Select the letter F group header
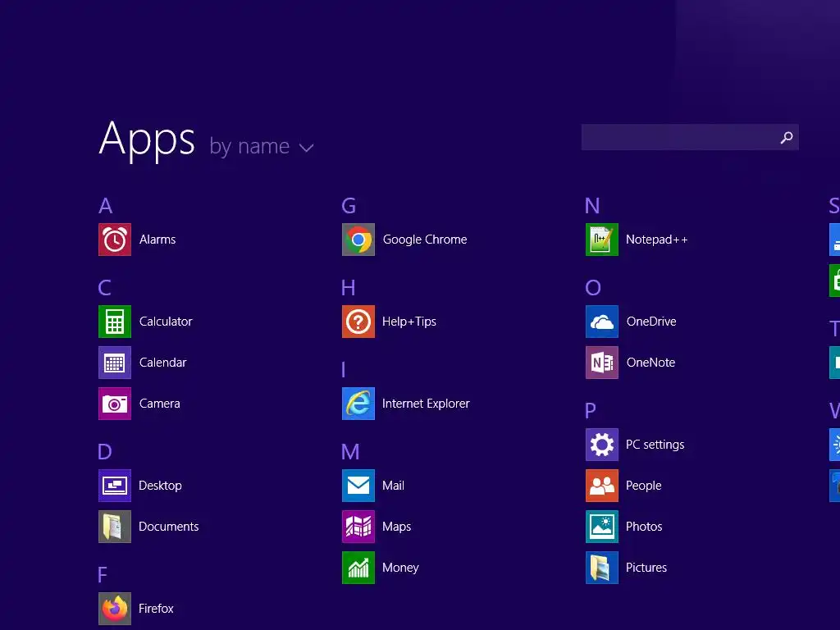Screen dimensions: 840x630 click(x=103, y=575)
